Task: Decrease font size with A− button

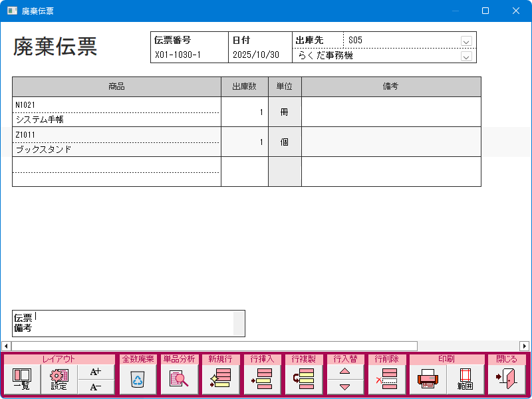Action: point(96,387)
